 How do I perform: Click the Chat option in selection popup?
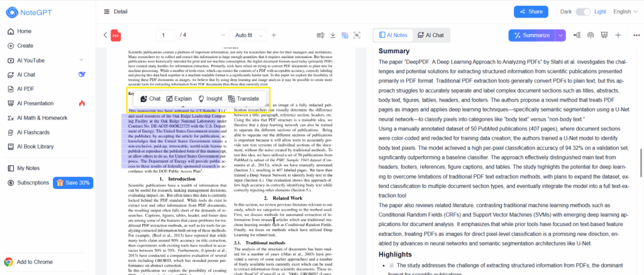(150, 99)
